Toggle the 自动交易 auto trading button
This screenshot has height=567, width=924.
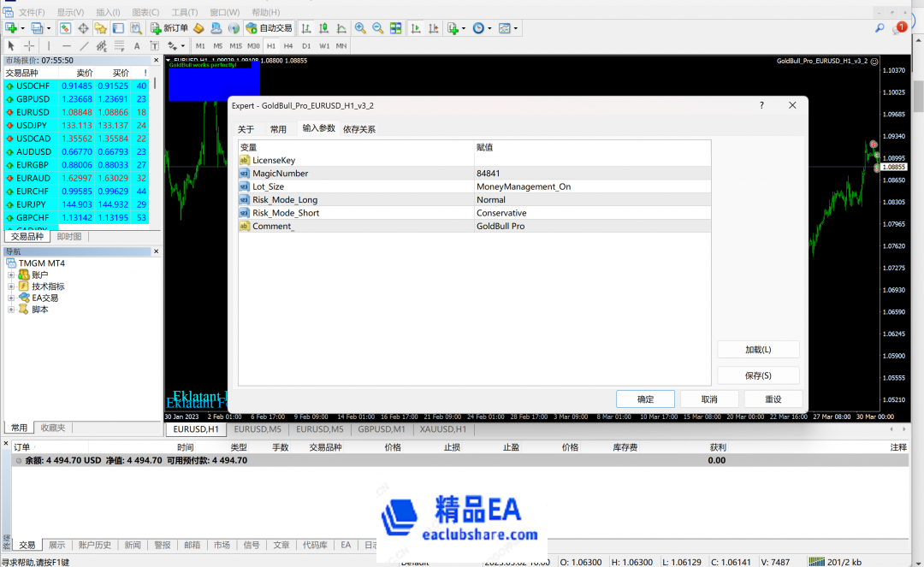point(269,27)
